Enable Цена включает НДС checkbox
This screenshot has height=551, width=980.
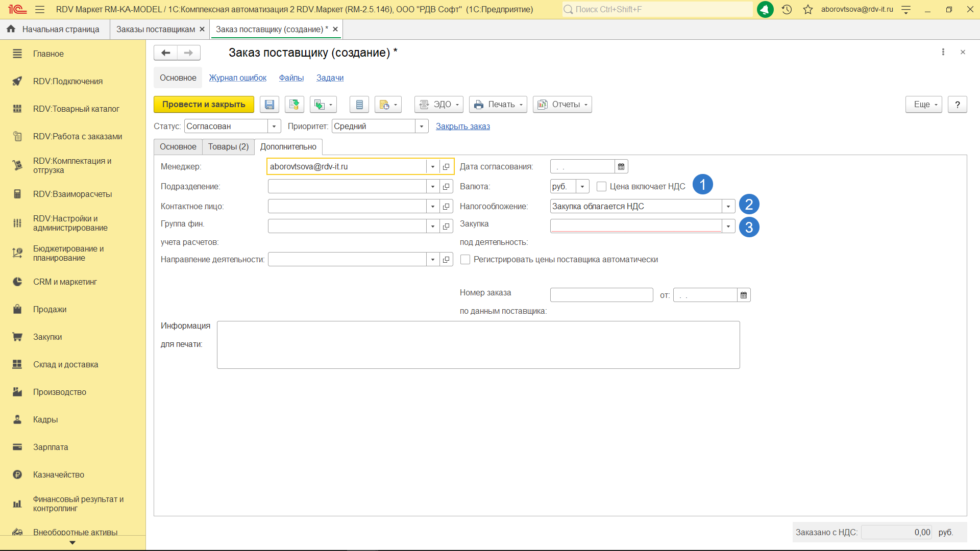coord(601,187)
